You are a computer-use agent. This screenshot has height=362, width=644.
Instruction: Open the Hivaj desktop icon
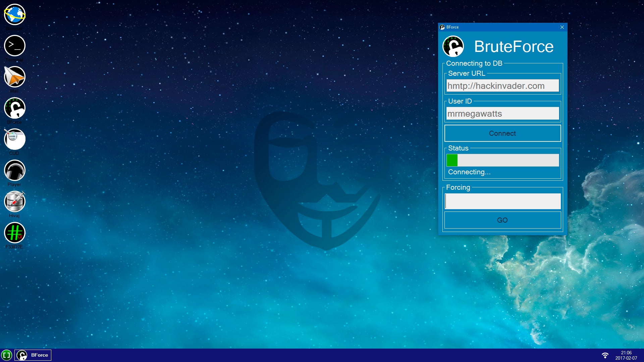coord(14,202)
